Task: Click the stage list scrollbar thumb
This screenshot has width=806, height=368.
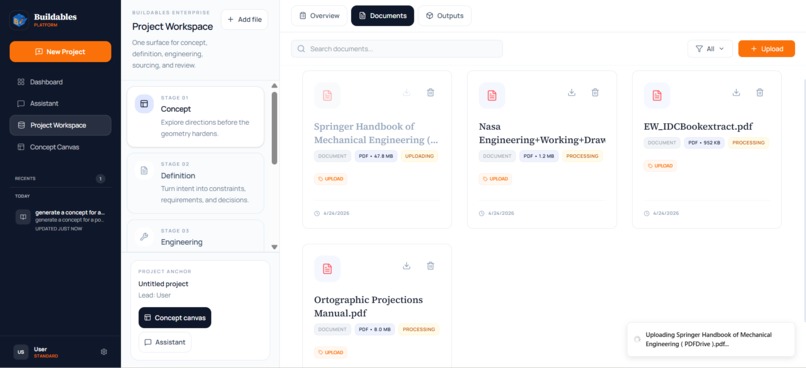Action: coord(274,128)
